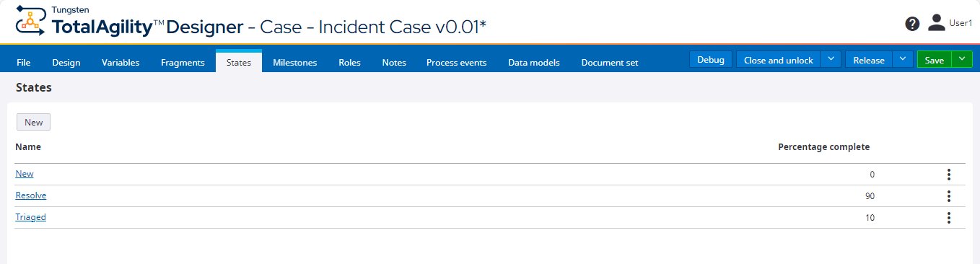
Task: Open the File menu
Action: pos(24,62)
